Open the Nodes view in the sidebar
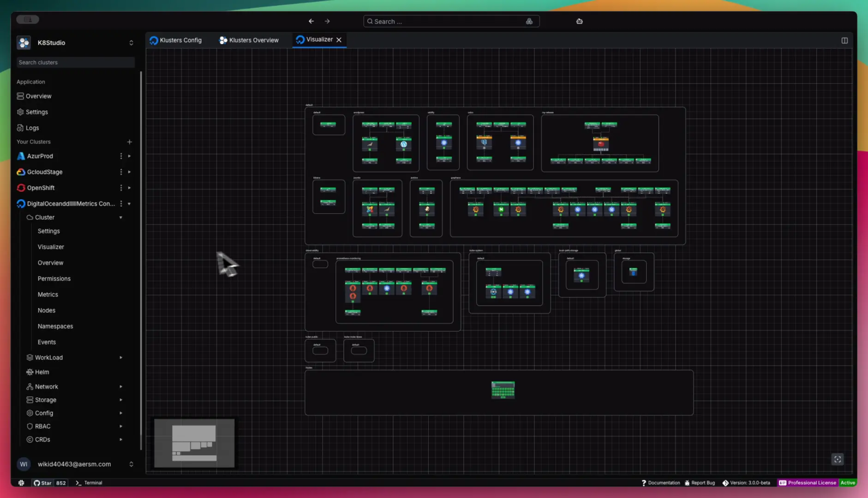Image resolution: width=868 pixels, height=498 pixels. [x=46, y=310]
